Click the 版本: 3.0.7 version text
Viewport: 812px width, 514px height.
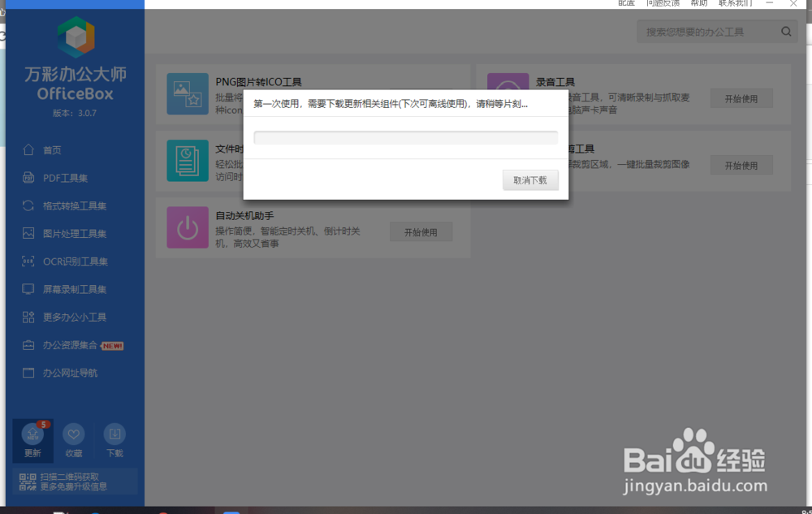pos(75,113)
